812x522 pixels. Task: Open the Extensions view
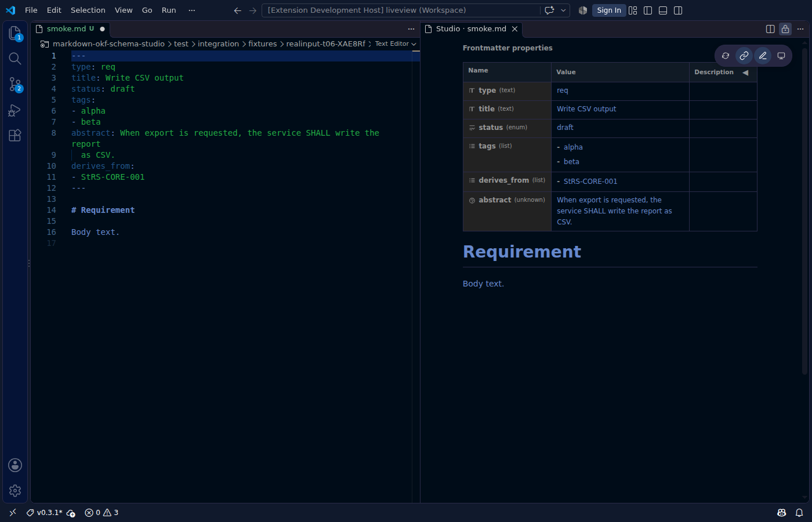(x=15, y=136)
